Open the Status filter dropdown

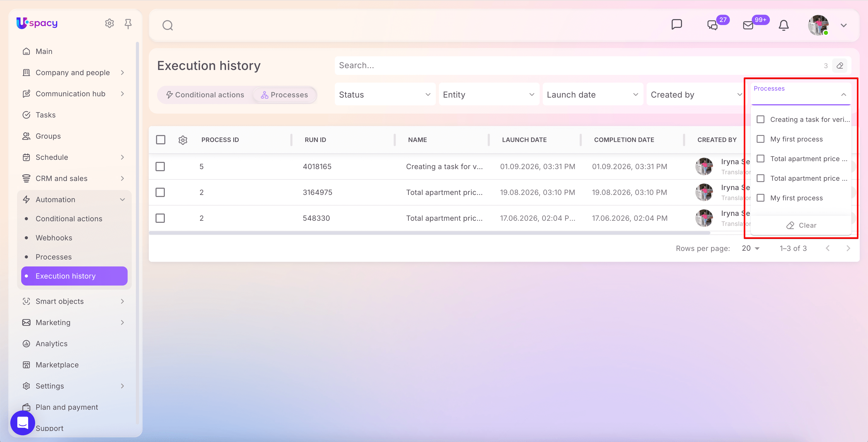pos(385,94)
